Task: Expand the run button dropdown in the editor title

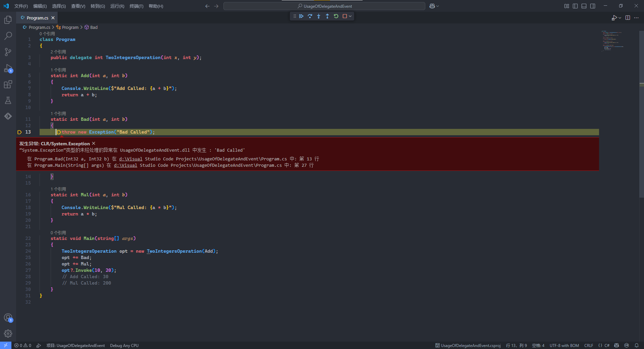Action: click(620, 18)
